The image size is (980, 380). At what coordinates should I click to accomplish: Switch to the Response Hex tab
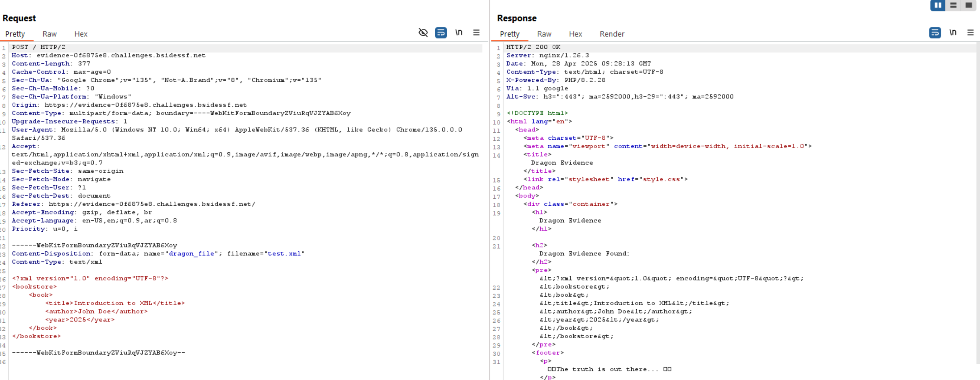tap(575, 34)
